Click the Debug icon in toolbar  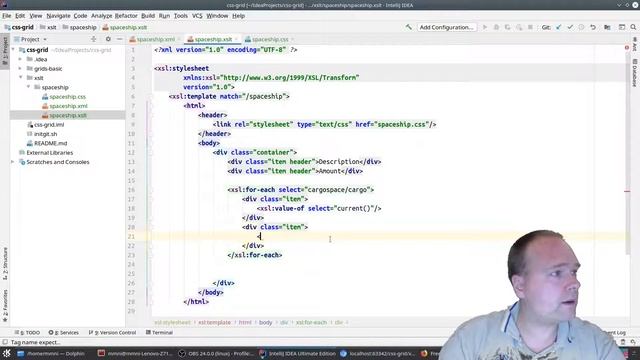point(496,27)
